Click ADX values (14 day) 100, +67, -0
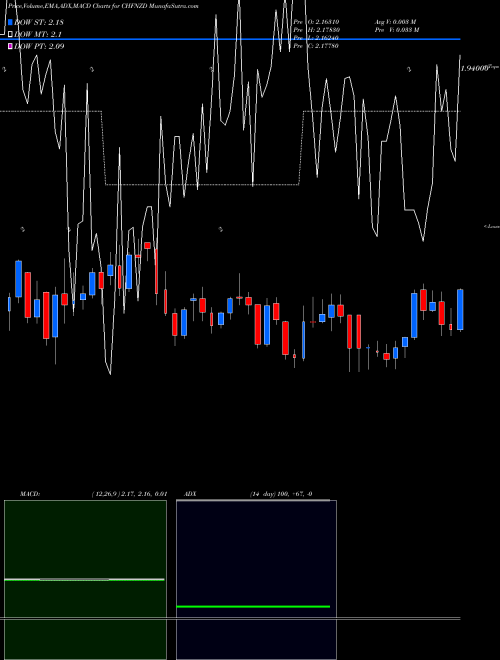 point(281,494)
